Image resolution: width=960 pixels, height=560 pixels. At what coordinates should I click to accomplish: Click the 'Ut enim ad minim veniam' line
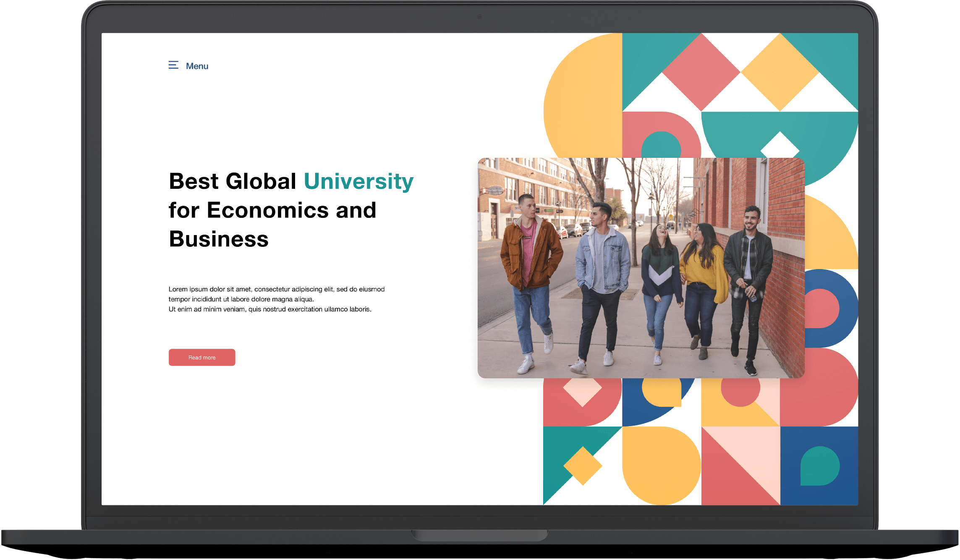click(x=269, y=309)
